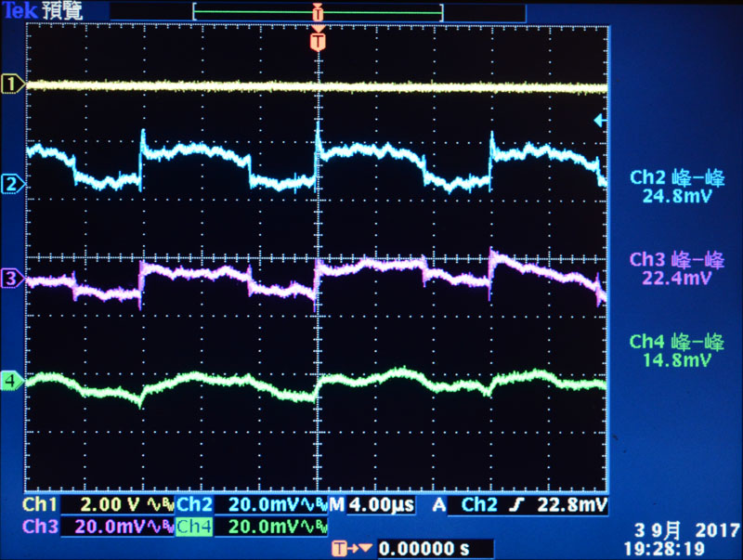Click the 22.4mV measurement value
The width and height of the screenshot is (743, 560).
click(677, 278)
